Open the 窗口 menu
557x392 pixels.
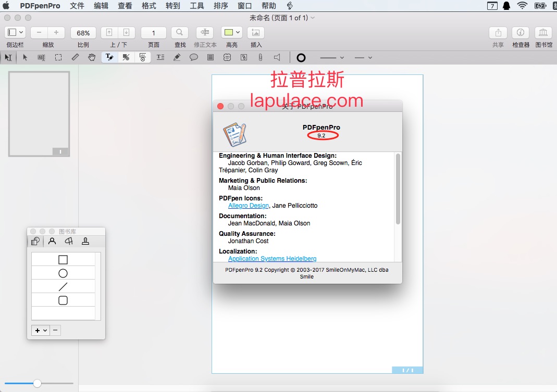point(244,6)
